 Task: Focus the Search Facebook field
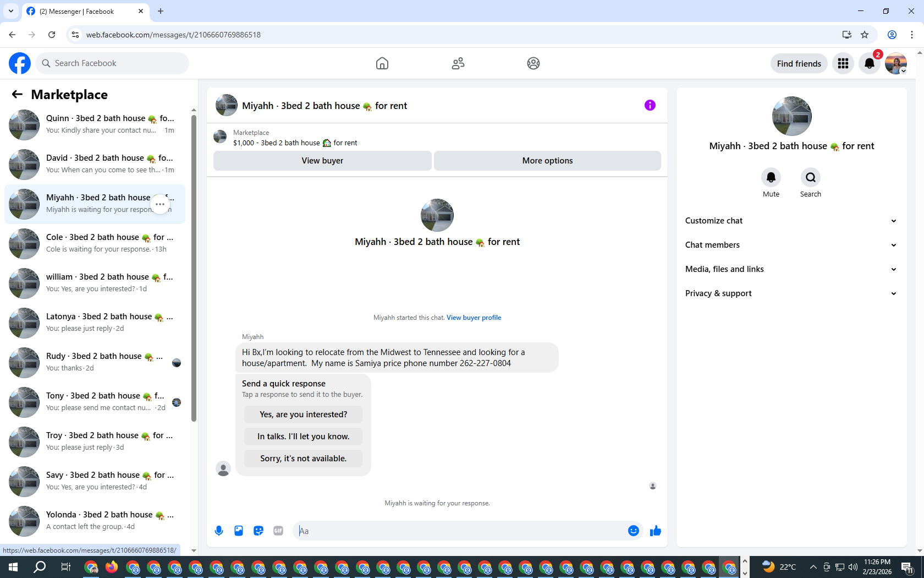[x=112, y=63]
